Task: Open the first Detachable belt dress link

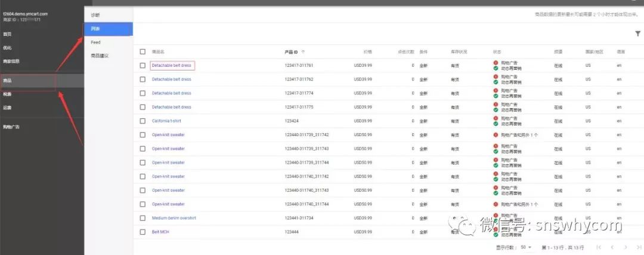Action: [x=172, y=66]
